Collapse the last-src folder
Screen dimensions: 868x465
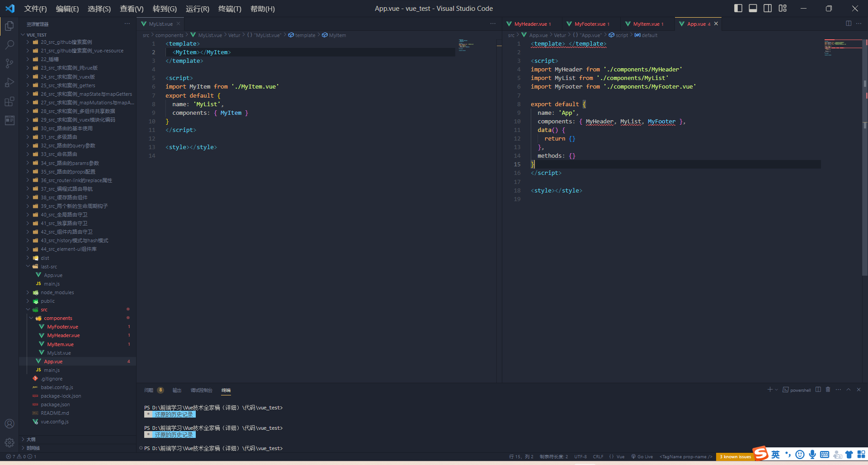tap(28, 267)
